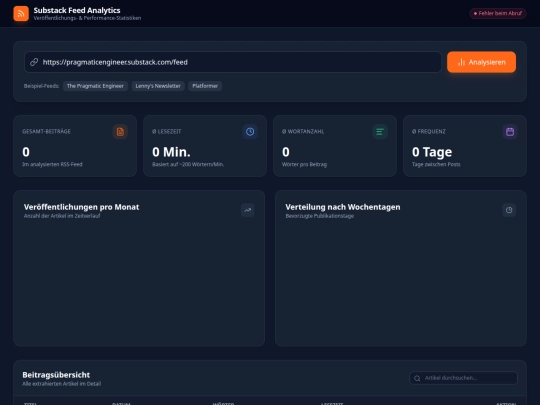
Task: Select the Ø Frequenz stat card
Action: (465, 146)
